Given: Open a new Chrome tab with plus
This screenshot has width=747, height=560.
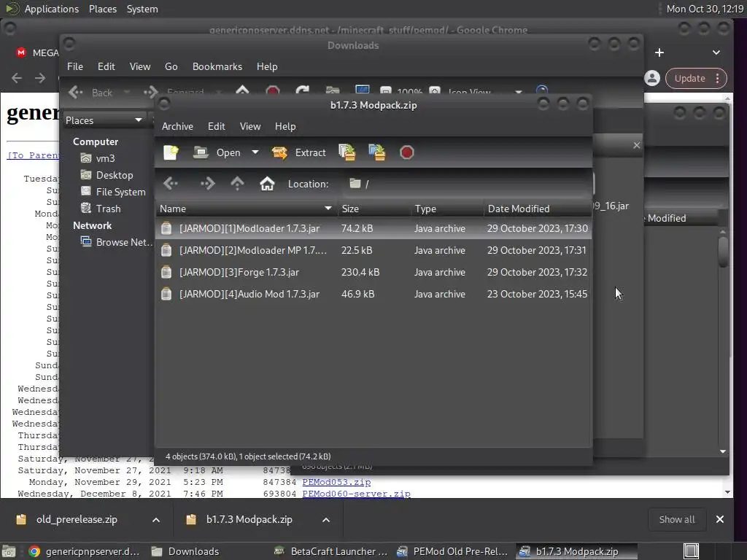Looking at the screenshot, I should (x=659, y=52).
